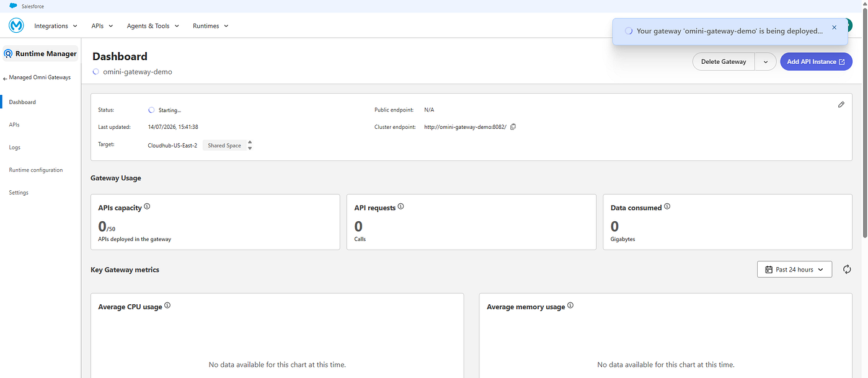The image size is (868, 378).
Task: Open the Past 24 hours time range dropdown
Action: pyautogui.click(x=794, y=270)
